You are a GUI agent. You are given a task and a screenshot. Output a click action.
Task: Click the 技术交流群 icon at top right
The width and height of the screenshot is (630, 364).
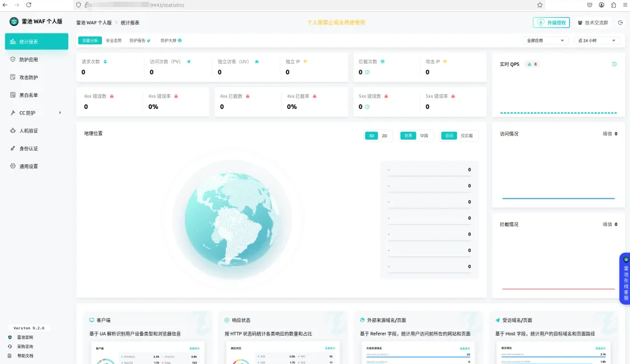coord(580,22)
